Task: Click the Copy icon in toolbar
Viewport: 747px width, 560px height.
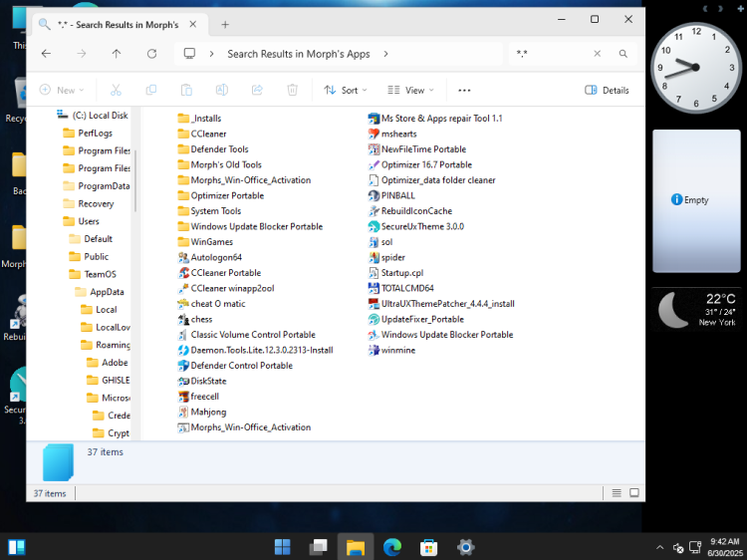Action: point(151,90)
